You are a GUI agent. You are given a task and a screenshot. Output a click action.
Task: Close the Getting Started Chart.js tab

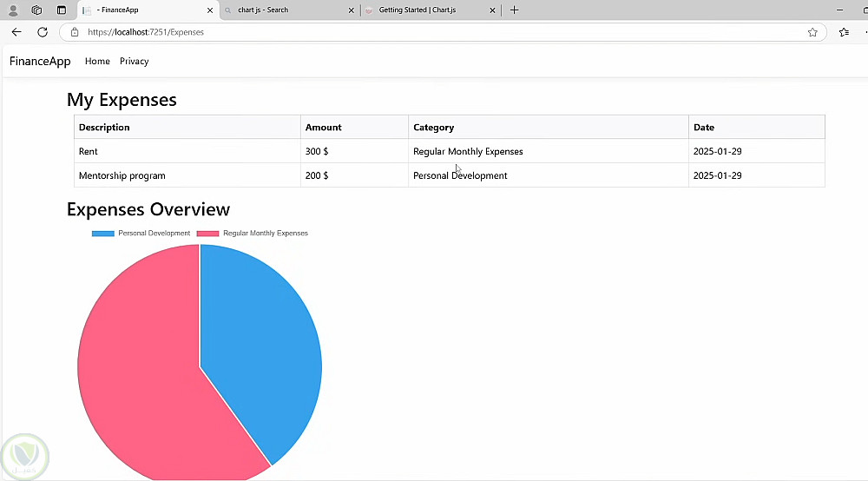pos(492,10)
